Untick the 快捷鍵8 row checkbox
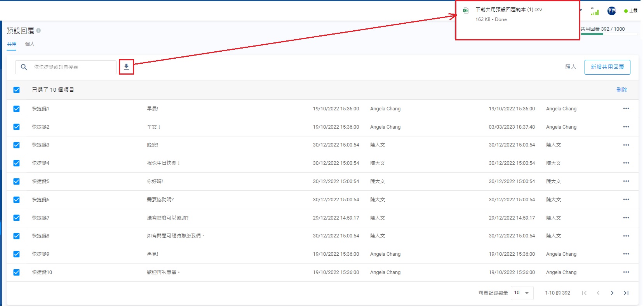The height and width of the screenshot is (307, 644). tap(16, 236)
